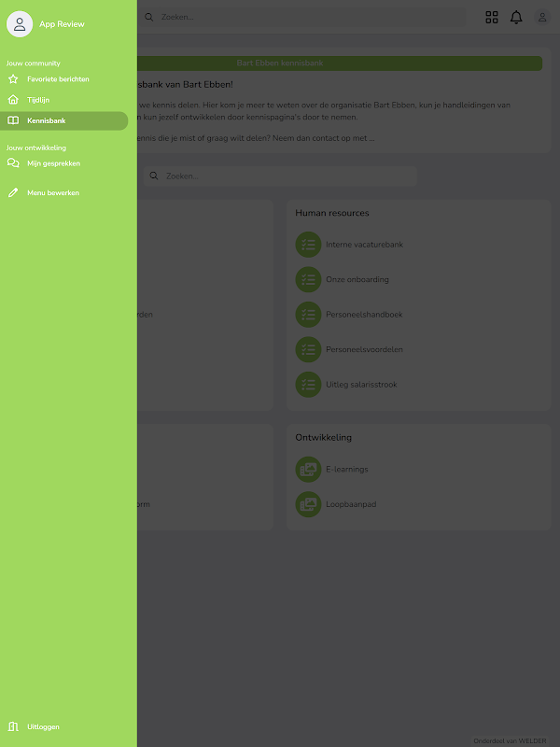Click the door icon beside Uitloggen
The height and width of the screenshot is (747, 560).
[x=13, y=726]
